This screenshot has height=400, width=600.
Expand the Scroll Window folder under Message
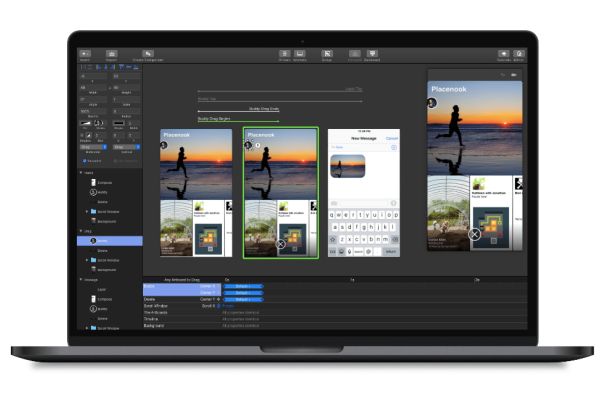click(87, 328)
